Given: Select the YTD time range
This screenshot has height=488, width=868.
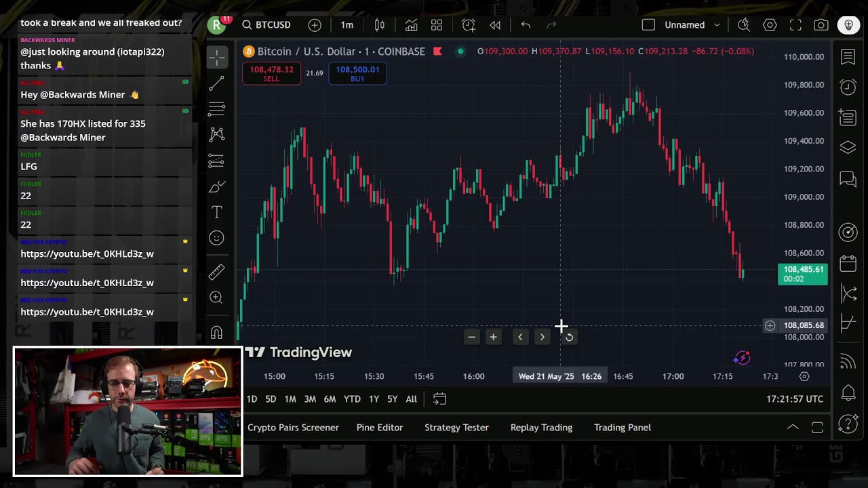Looking at the screenshot, I should pyautogui.click(x=352, y=399).
